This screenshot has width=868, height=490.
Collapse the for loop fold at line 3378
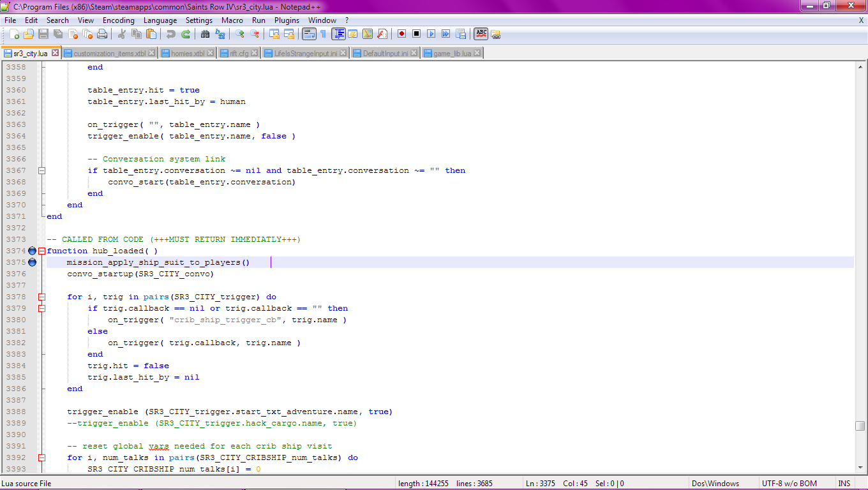click(42, 297)
